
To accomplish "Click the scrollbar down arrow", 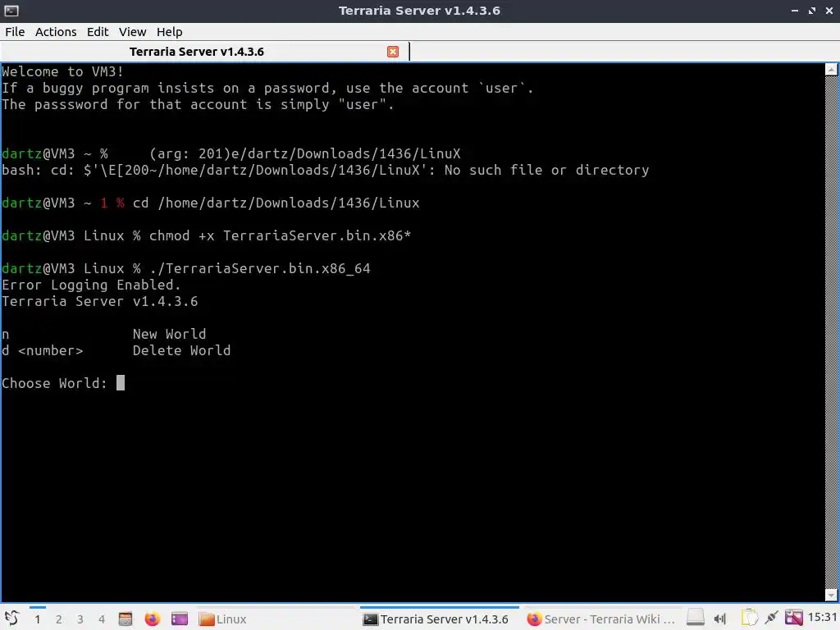I will (x=832, y=596).
